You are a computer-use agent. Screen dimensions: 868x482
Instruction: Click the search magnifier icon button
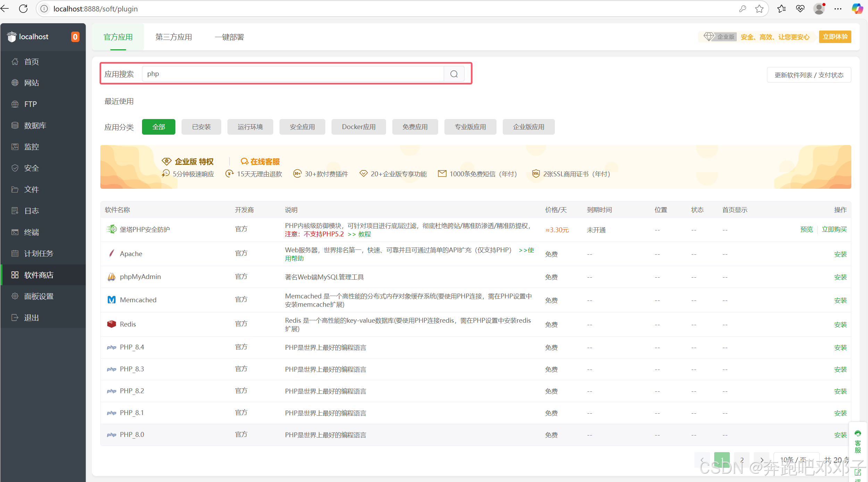454,74
